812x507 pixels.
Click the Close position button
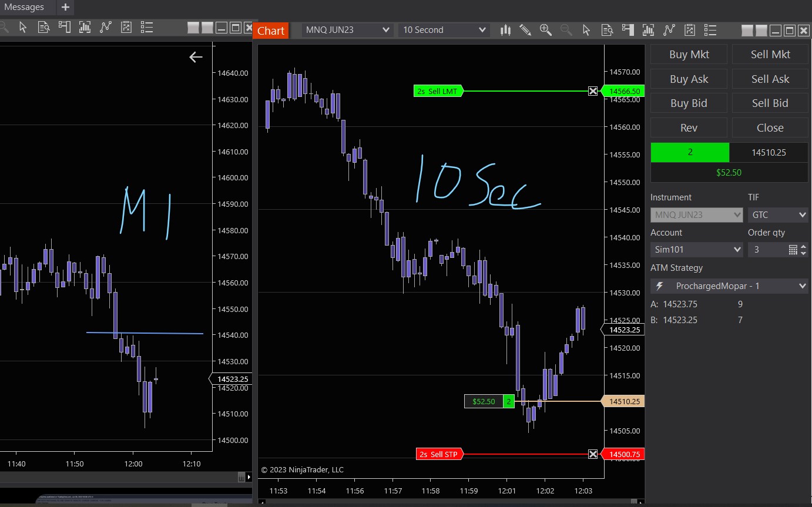[770, 127]
